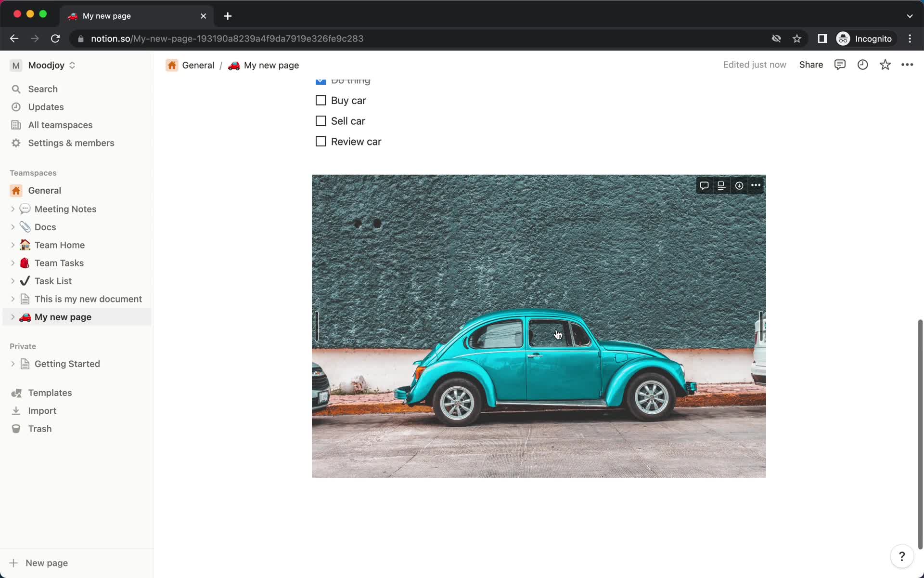Image resolution: width=924 pixels, height=578 pixels.
Task: Open Updates in the left sidebar
Action: (x=46, y=106)
